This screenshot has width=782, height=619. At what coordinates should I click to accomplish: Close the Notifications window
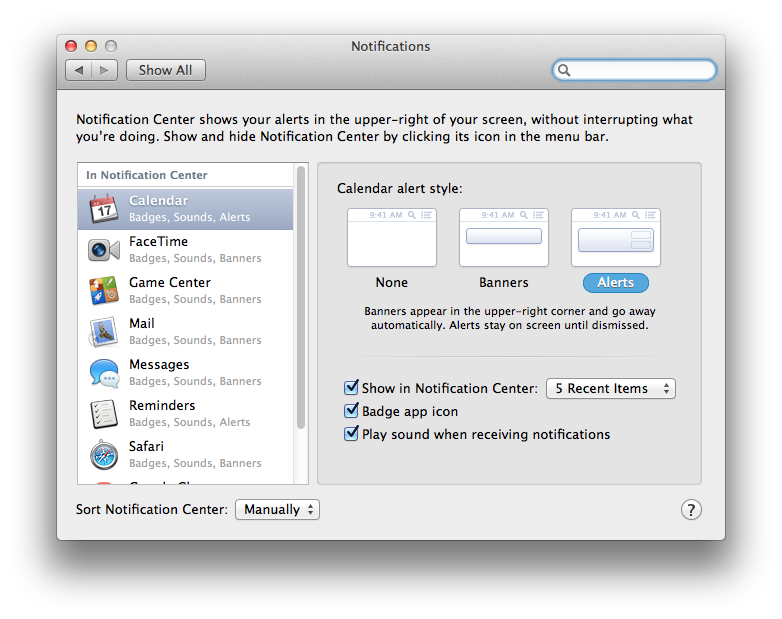[x=71, y=46]
